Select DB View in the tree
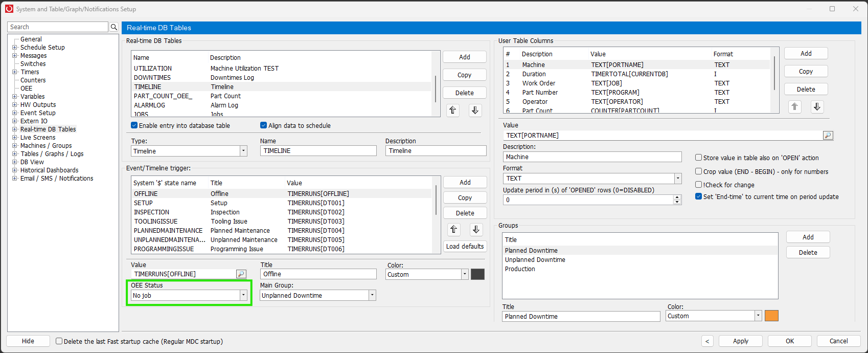Viewport: 868px width, 353px height. [32, 162]
